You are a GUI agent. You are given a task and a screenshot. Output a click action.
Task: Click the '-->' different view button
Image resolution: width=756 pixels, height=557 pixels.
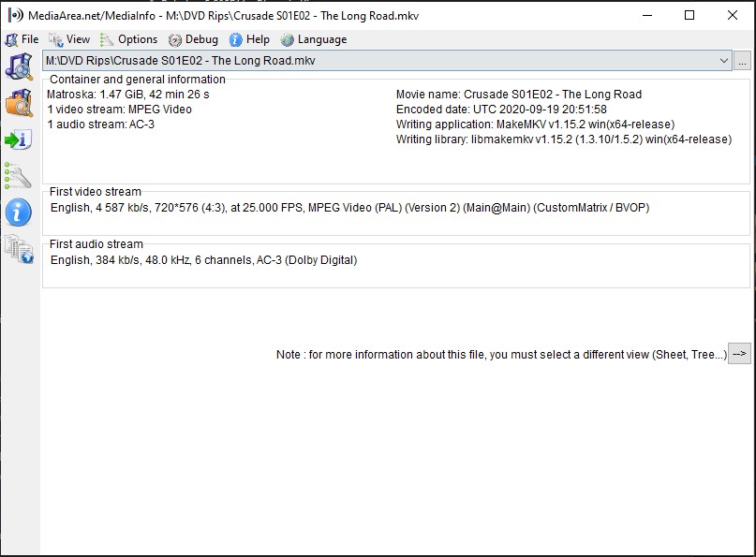739,354
